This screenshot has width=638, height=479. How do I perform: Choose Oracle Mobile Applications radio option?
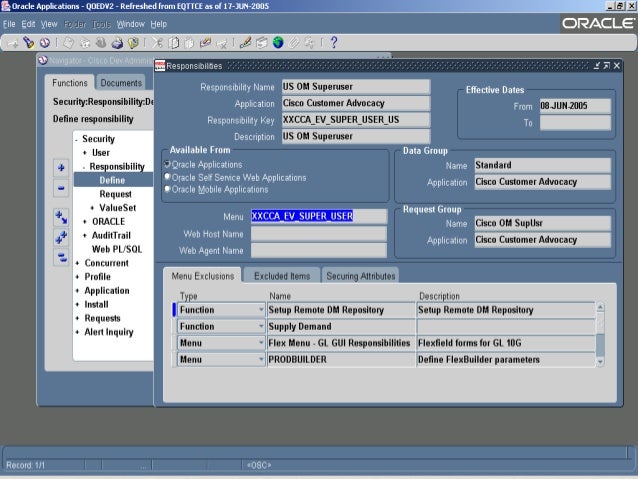[167, 188]
